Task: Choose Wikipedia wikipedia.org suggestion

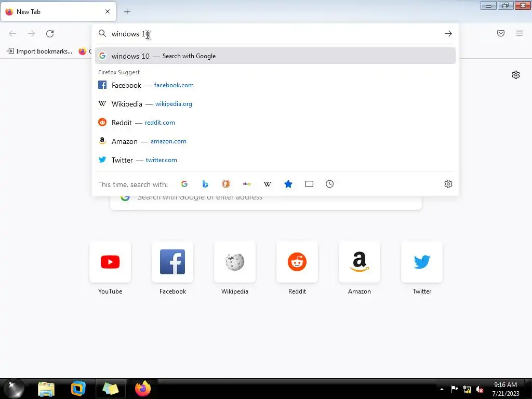Action: [x=275, y=104]
